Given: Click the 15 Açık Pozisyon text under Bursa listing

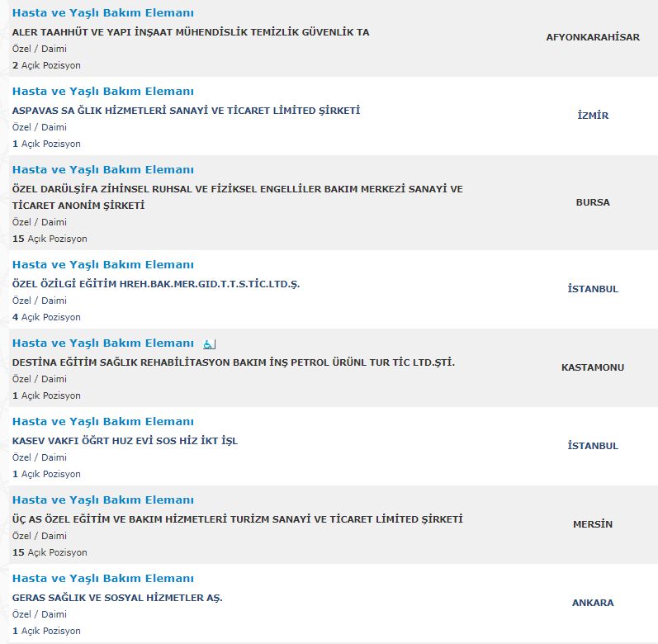Looking at the screenshot, I should tap(50, 239).
